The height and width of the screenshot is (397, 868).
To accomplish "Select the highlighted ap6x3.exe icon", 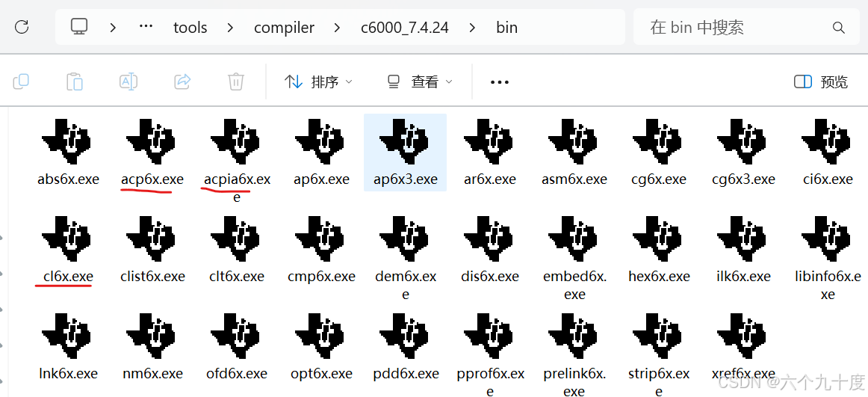I will point(405,142).
